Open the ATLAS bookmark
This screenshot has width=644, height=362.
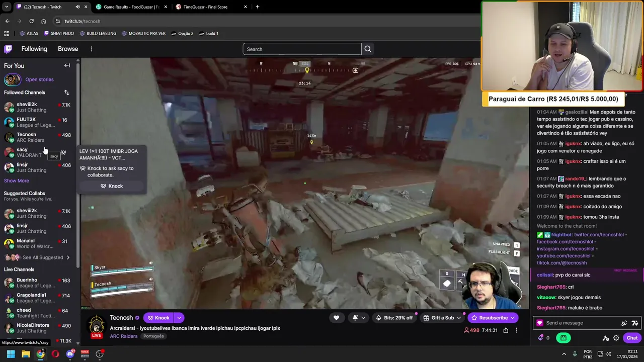[29, 33]
